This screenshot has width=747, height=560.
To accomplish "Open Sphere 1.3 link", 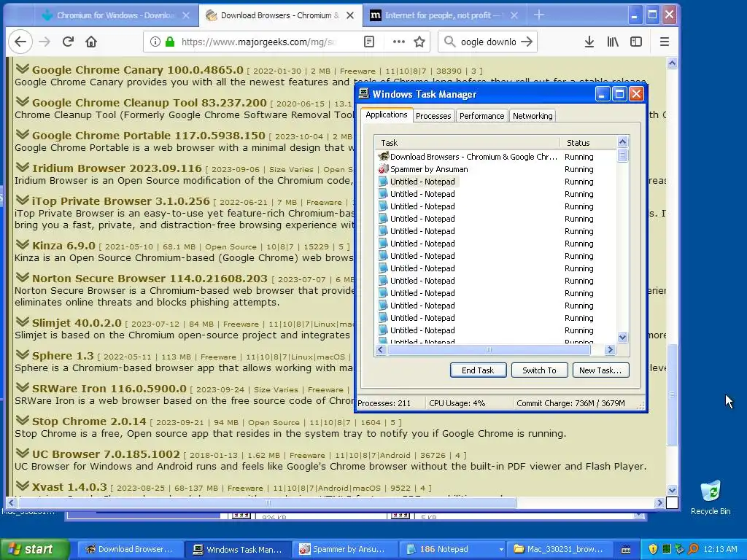I will (63, 356).
